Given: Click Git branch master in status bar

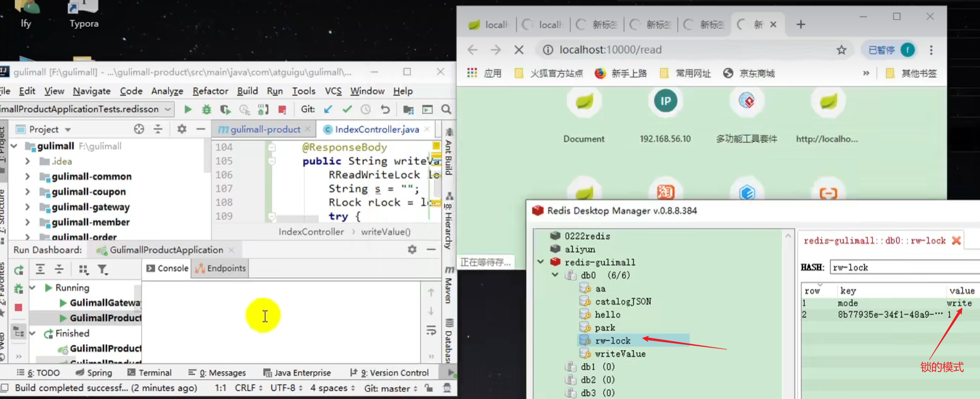Looking at the screenshot, I should click(391, 388).
